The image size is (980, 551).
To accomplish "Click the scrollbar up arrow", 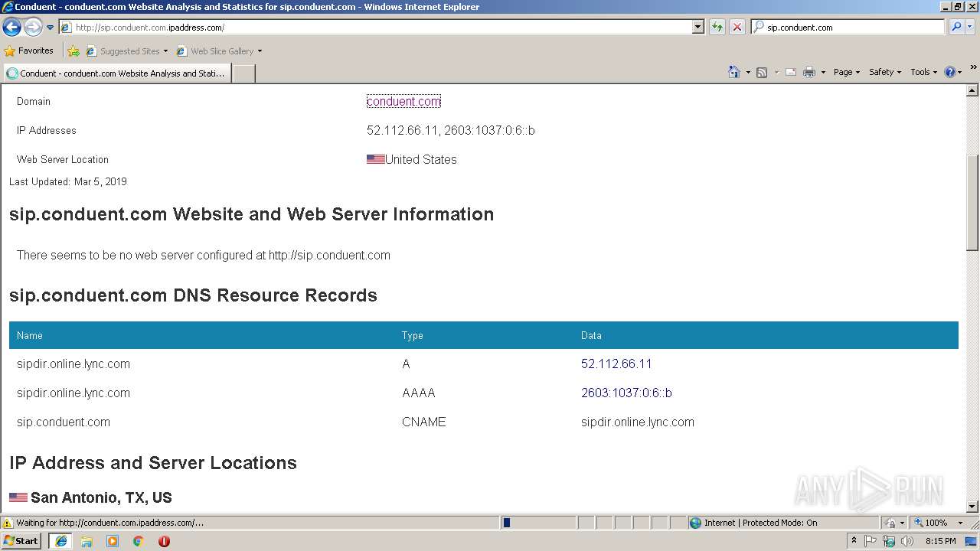I will click(972, 90).
